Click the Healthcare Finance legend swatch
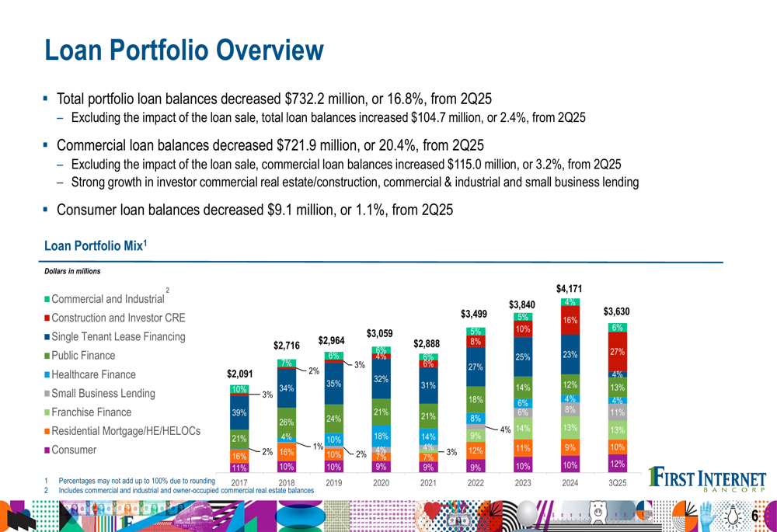Image resolution: width=777 pixels, height=532 pixels. coord(47,375)
